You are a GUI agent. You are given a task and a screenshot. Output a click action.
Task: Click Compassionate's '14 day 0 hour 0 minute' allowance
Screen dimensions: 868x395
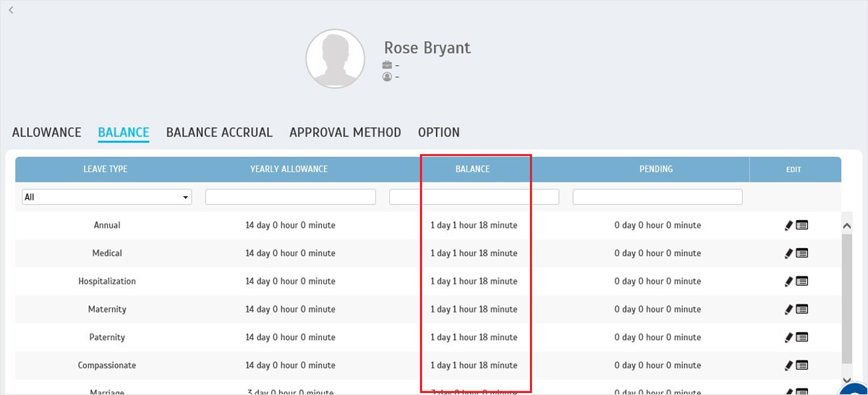coord(290,366)
